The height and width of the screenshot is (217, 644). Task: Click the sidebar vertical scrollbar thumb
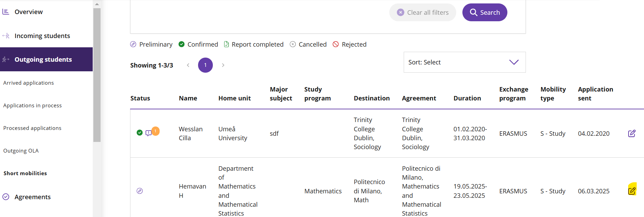97,75
